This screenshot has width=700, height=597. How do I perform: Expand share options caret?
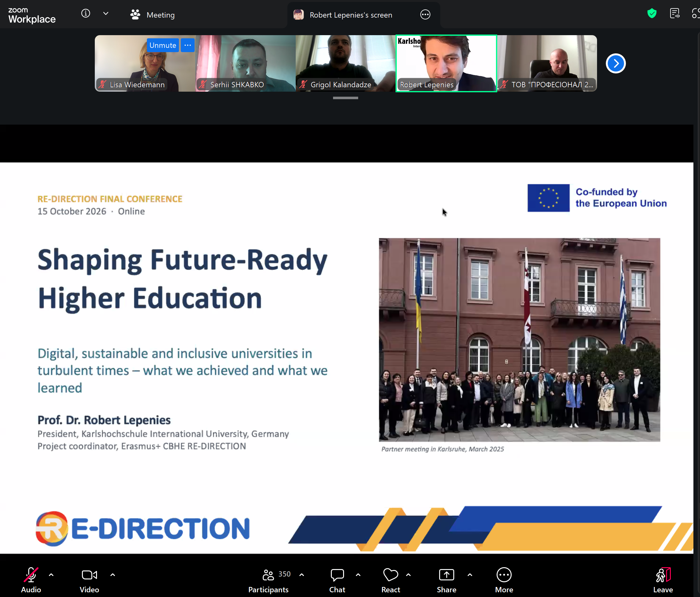470,574
